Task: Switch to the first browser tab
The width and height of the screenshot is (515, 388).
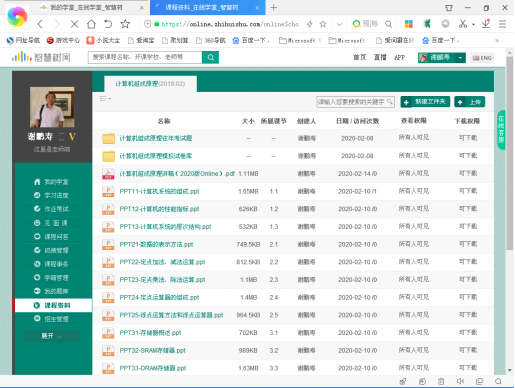Action: pyautogui.click(x=90, y=7)
